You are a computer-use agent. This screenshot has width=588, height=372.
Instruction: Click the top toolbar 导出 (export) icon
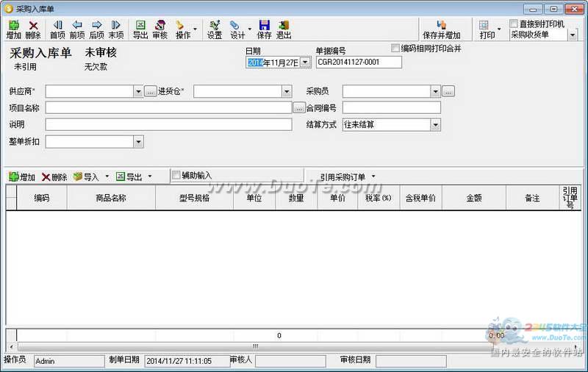coord(140,29)
